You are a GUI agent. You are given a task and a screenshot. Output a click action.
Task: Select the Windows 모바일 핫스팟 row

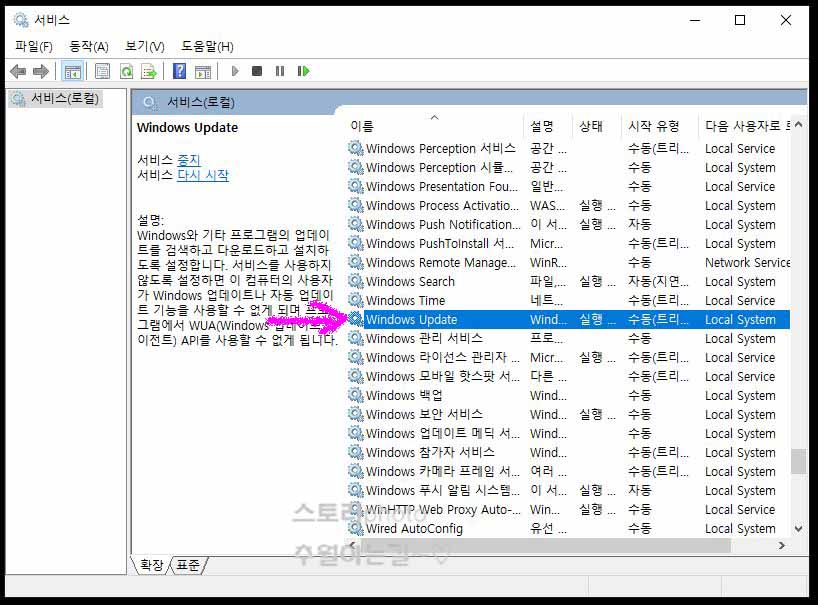point(568,376)
